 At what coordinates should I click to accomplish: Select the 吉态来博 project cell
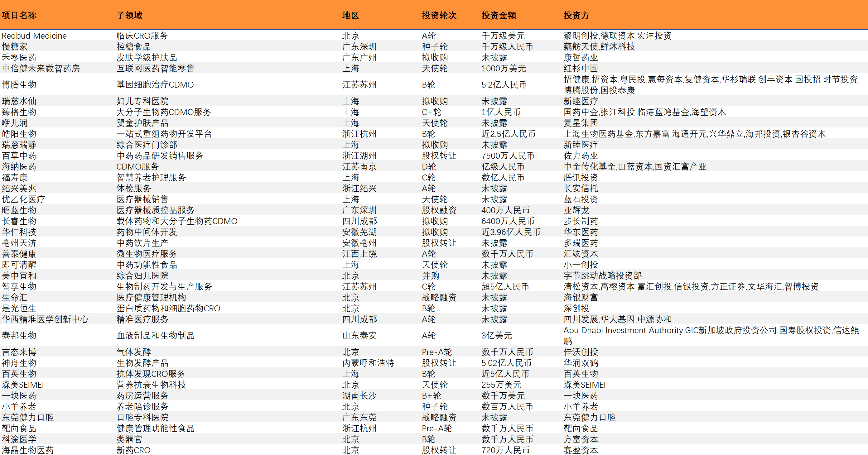coord(19,352)
